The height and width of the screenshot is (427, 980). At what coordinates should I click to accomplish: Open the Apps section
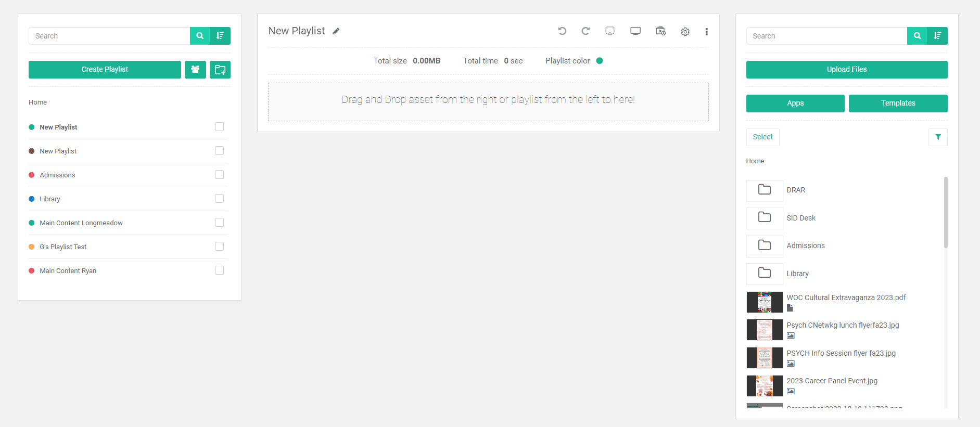pyautogui.click(x=795, y=103)
